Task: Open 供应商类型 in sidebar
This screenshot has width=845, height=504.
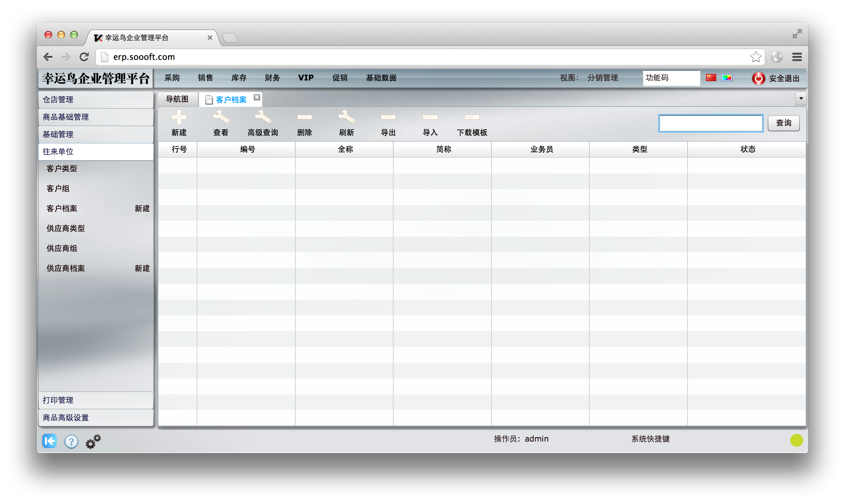Action: pyautogui.click(x=66, y=228)
